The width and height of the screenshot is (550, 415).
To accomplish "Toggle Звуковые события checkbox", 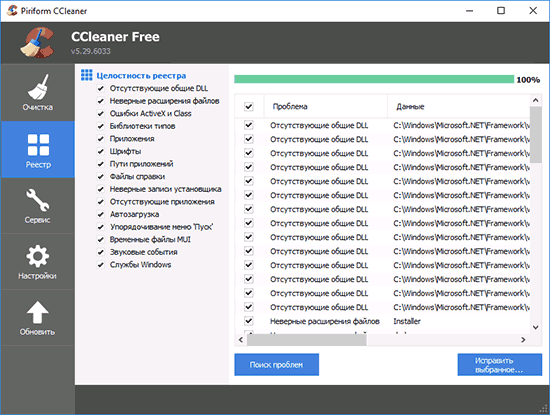I will click(x=101, y=252).
